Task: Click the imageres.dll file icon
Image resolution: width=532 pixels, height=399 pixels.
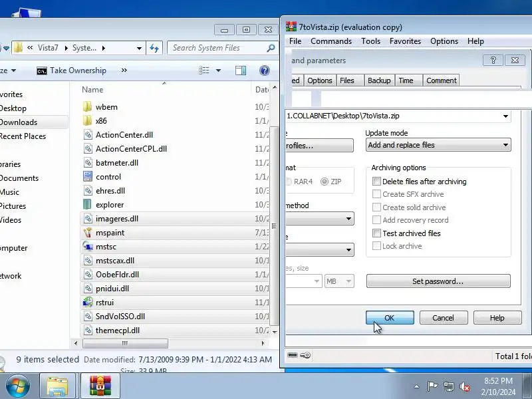Action: point(88,219)
